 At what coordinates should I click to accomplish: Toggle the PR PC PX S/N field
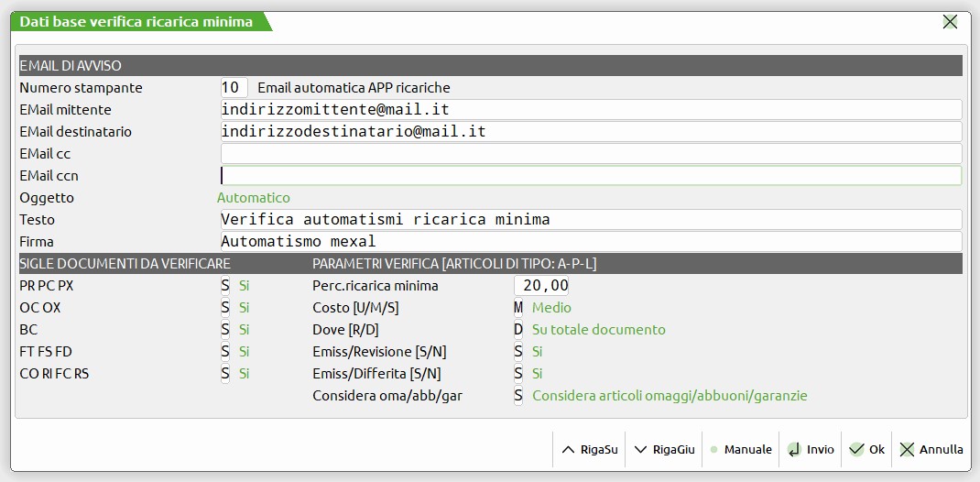click(x=225, y=286)
